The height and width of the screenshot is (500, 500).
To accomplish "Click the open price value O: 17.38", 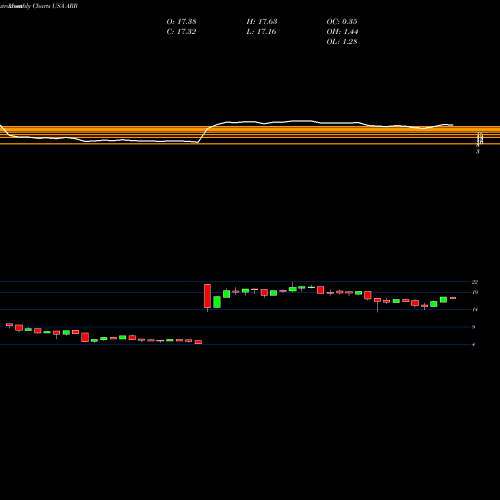I will [x=181, y=22].
